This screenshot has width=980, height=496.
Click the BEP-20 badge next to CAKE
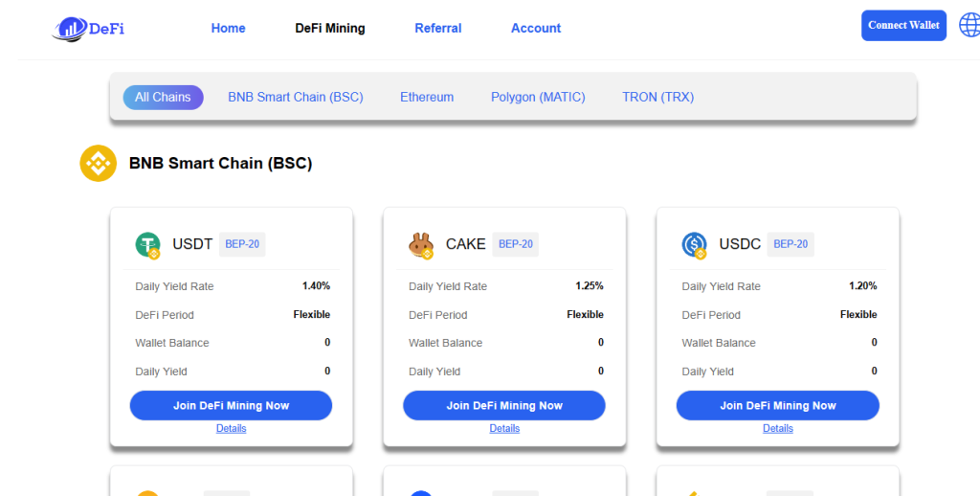click(x=516, y=244)
